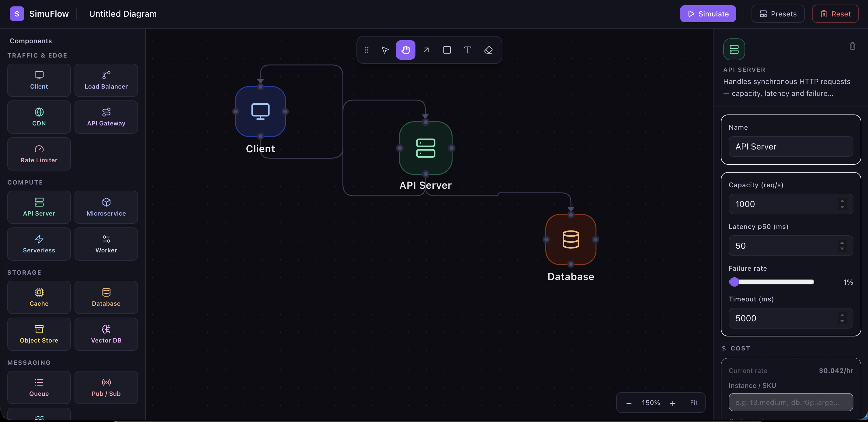The width and height of the screenshot is (868, 422).
Task: Edit the Name field
Action: 791,146
